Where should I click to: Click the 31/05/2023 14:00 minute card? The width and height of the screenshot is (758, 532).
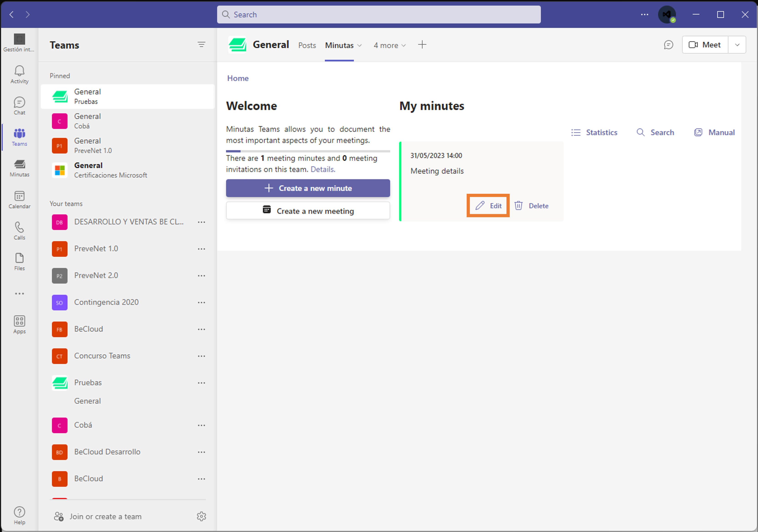(481, 181)
